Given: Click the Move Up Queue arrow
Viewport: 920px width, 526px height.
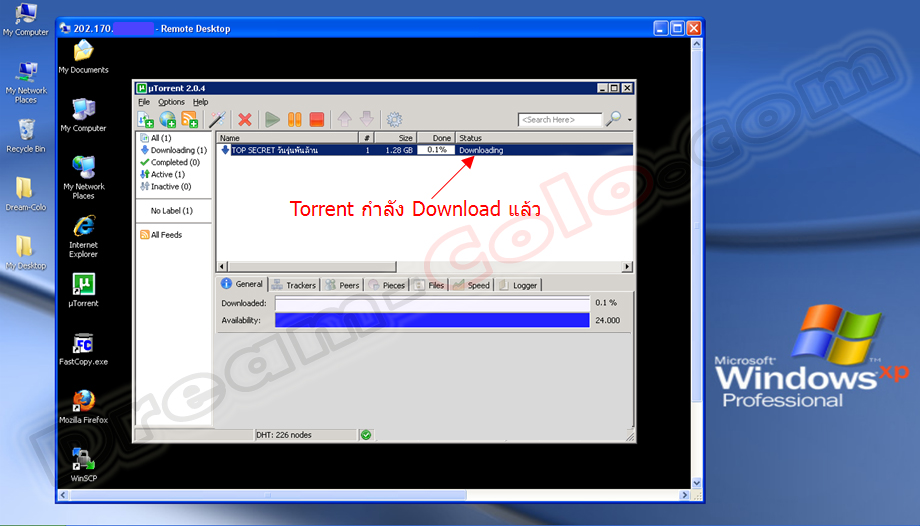Looking at the screenshot, I should [344, 119].
